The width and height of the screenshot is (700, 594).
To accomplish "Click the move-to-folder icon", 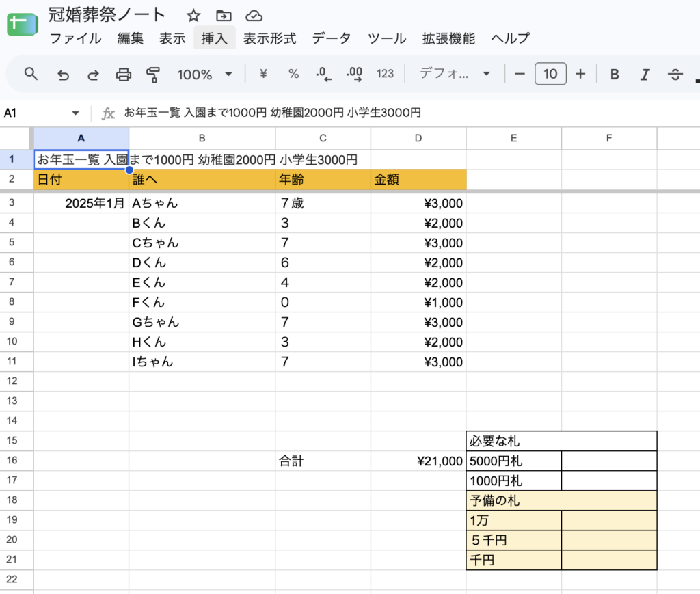I will click(224, 16).
